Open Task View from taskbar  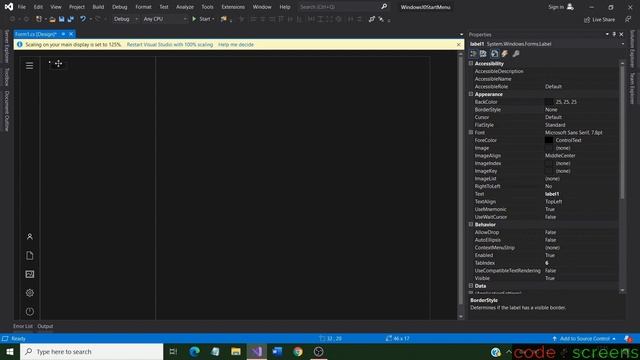pos(173,351)
